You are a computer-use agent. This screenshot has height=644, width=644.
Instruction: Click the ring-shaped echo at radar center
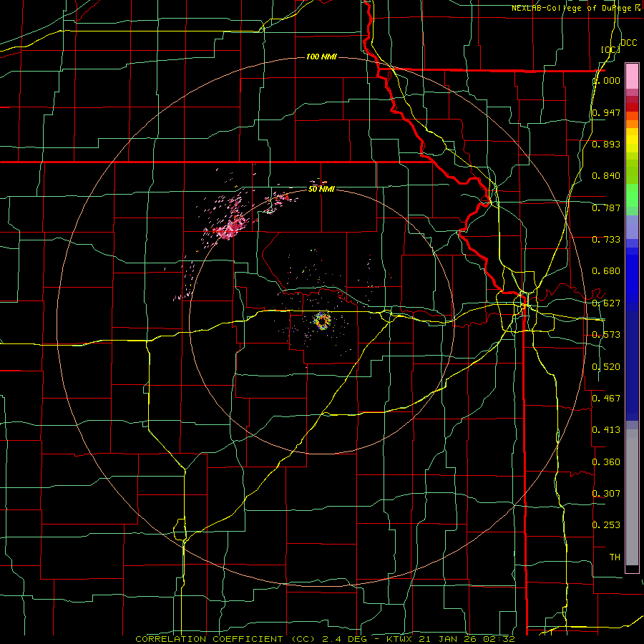pyautogui.click(x=321, y=321)
